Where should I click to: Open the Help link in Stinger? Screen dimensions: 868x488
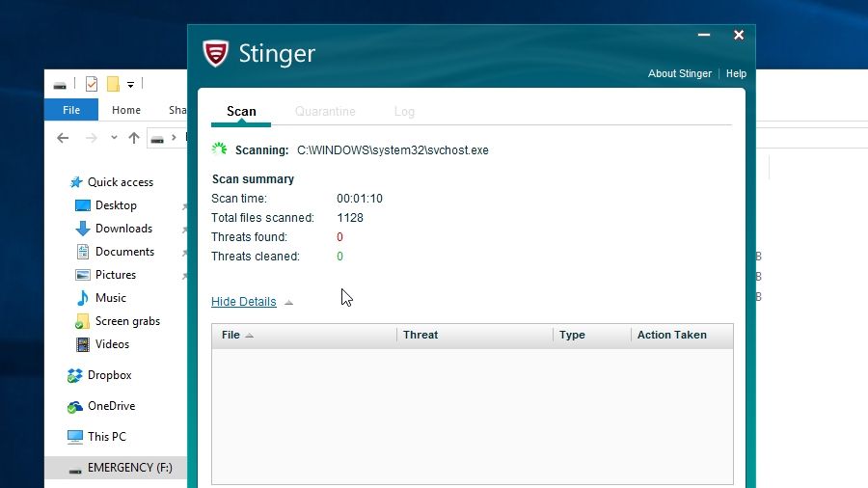point(736,73)
